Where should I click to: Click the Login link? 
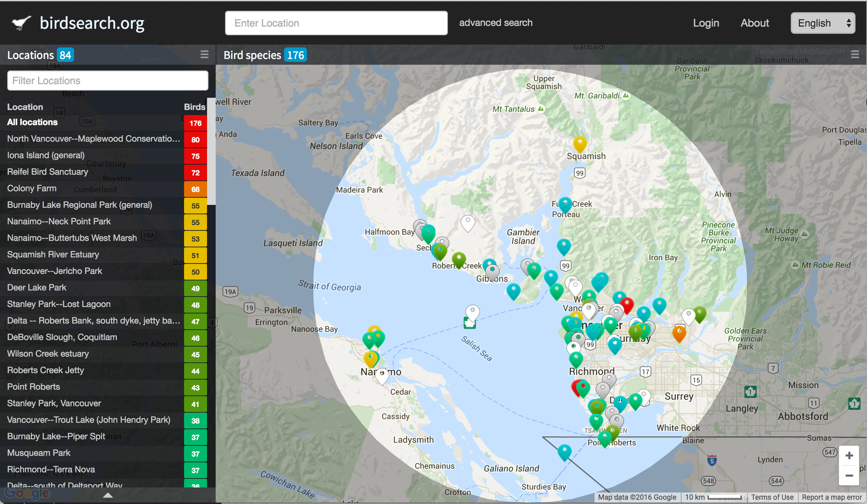(x=706, y=23)
